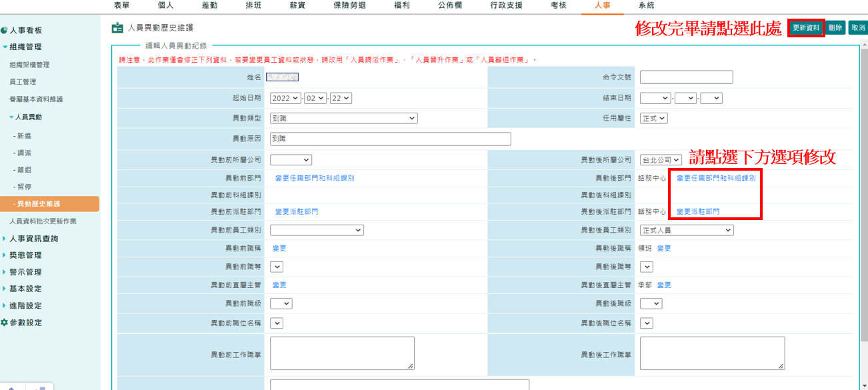Open the 異動類型 dropdown

[343, 118]
